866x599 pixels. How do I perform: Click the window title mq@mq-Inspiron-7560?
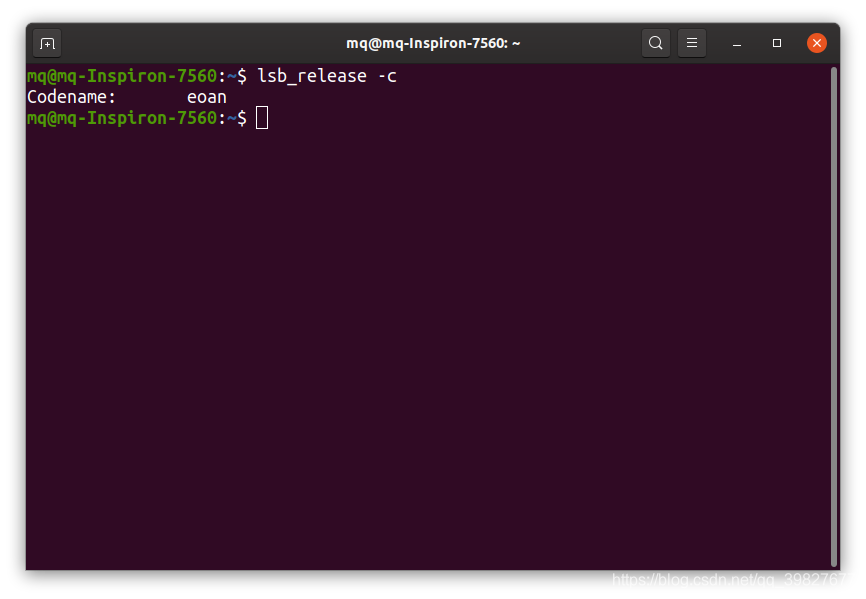(x=433, y=43)
